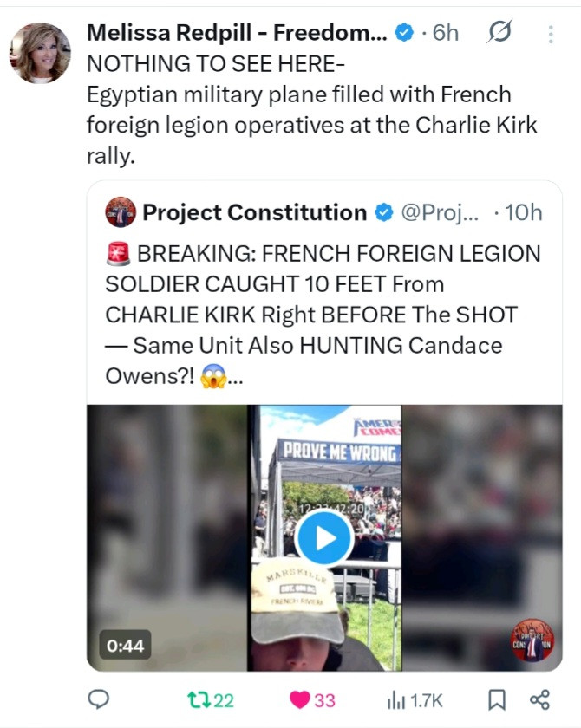Open the Project Constitution avatar

[x=121, y=212]
